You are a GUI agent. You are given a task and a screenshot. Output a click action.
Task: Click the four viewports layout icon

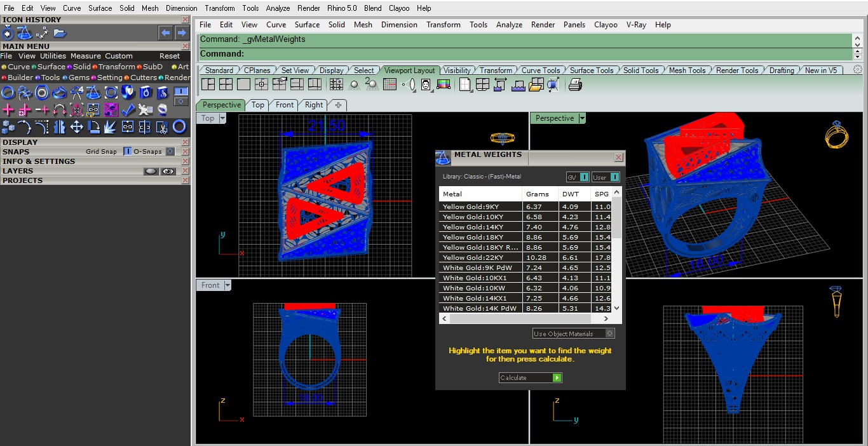pyautogui.click(x=226, y=84)
